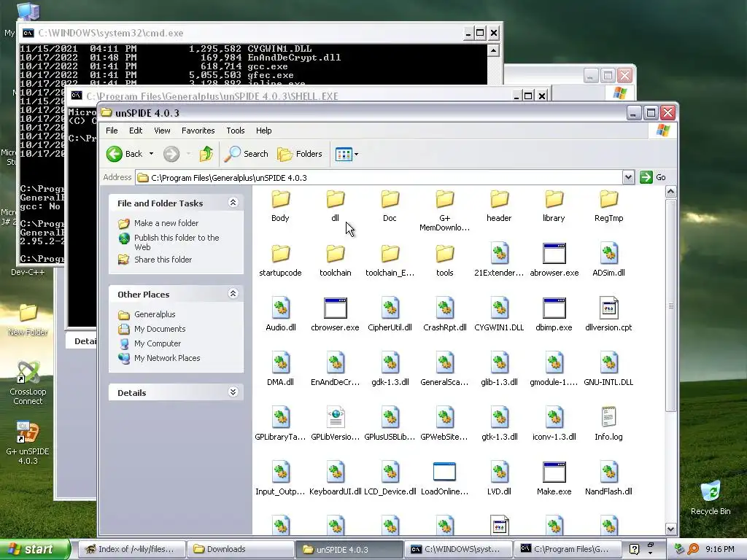The height and width of the screenshot is (560, 747).
Task: Click the Search toolbar button
Action: pos(246,154)
